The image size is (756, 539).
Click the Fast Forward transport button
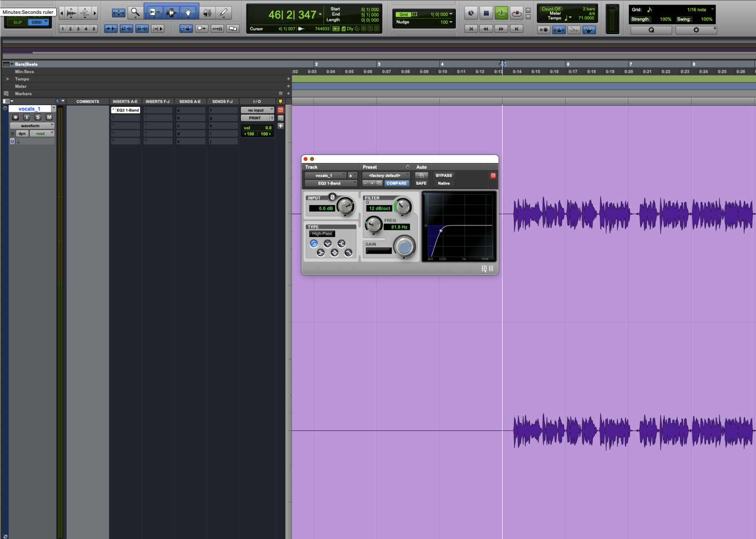tap(501, 29)
